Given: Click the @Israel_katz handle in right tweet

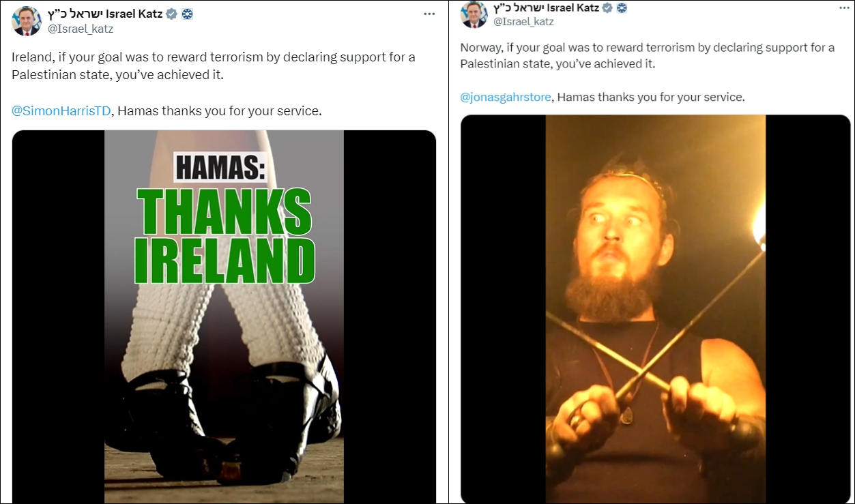Looking at the screenshot, I should (x=523, y=22).
